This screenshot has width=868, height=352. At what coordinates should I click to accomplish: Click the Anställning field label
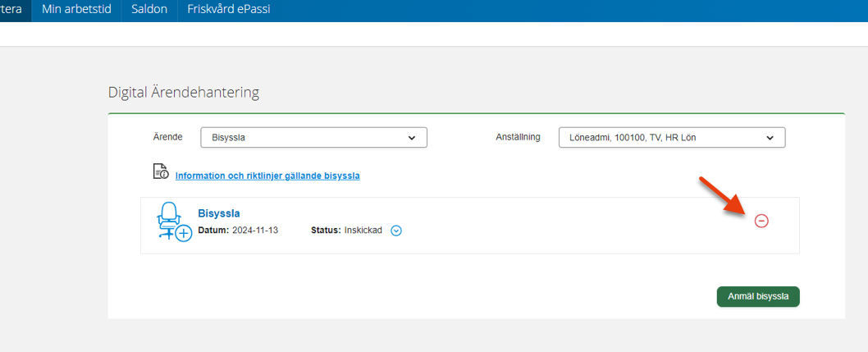click(518, 137)
